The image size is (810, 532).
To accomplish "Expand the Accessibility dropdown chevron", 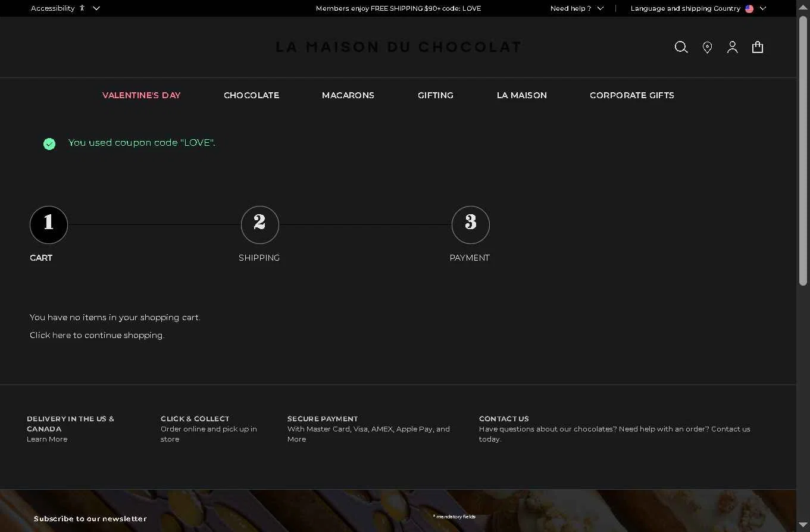I will (x=96, y=8).
